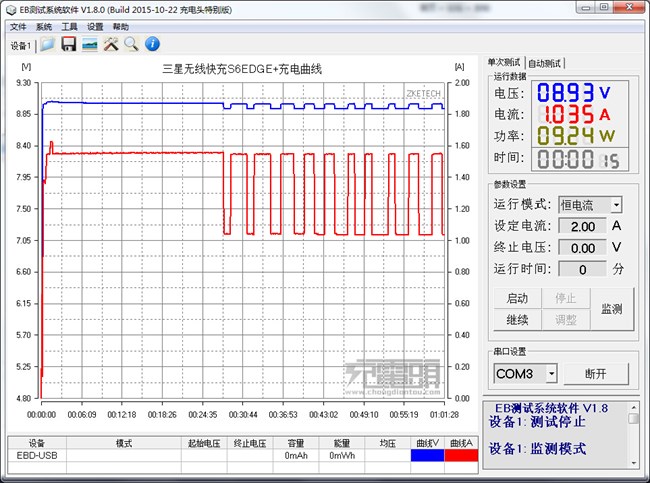Click the blue info about icon
The height and width of the screenshot is (483, 650).
(152, 44)
